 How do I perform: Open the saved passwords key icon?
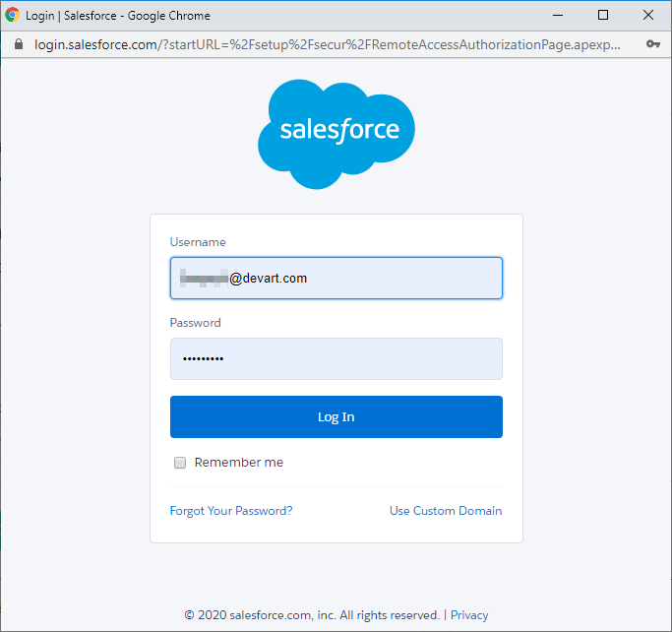[653, 43]
